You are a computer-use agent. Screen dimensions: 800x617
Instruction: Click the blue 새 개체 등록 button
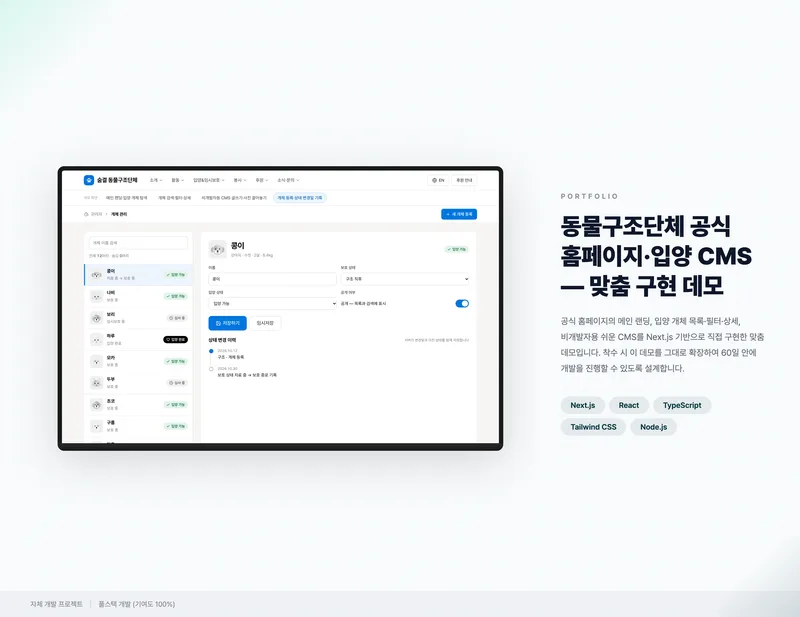[x=459, y=214]
